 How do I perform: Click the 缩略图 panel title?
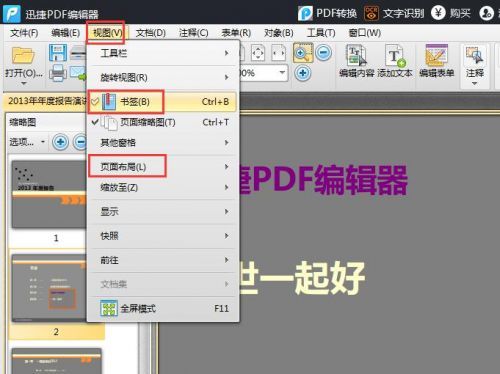coord(23,122)
